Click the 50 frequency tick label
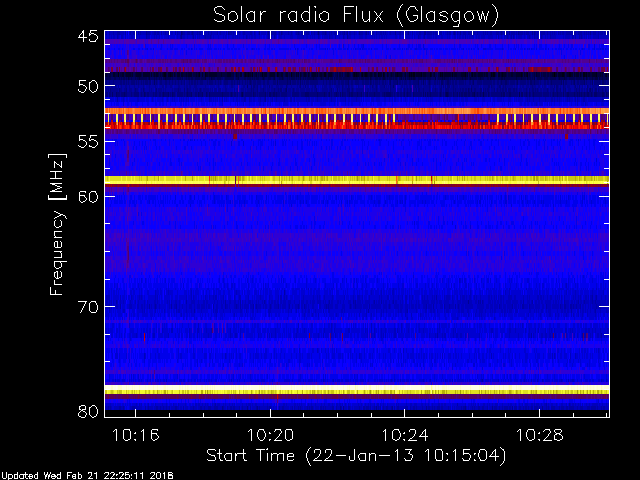Viewport: 640px width, 480px height. pos(88,87)
